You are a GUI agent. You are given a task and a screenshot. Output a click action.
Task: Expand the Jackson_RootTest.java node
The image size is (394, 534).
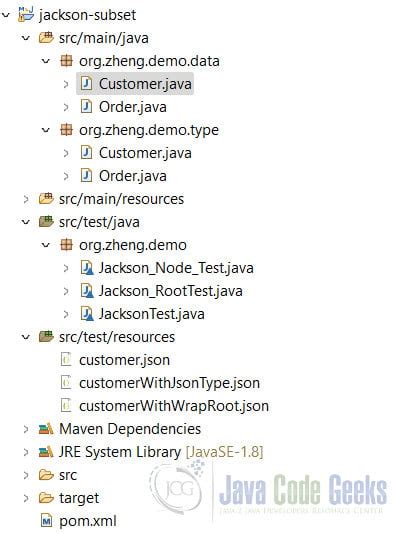point(66,291)
